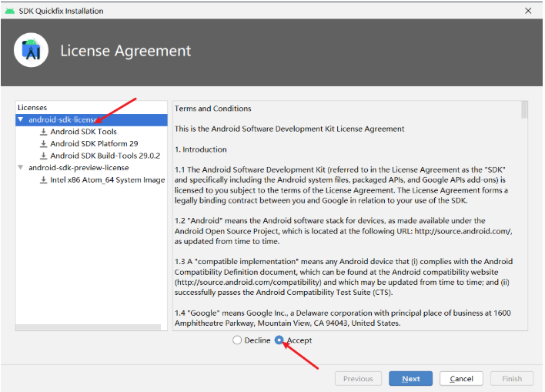The width and height of the screenshot is (545, 392).
Task: Select Android SDK Tools entry
Action: click(83, 132)
